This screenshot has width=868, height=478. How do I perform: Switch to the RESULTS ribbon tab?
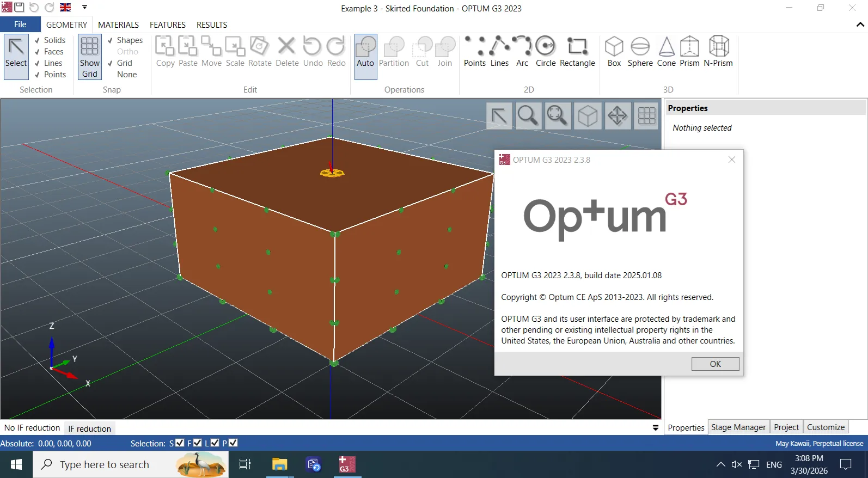[x=212, y=24]
